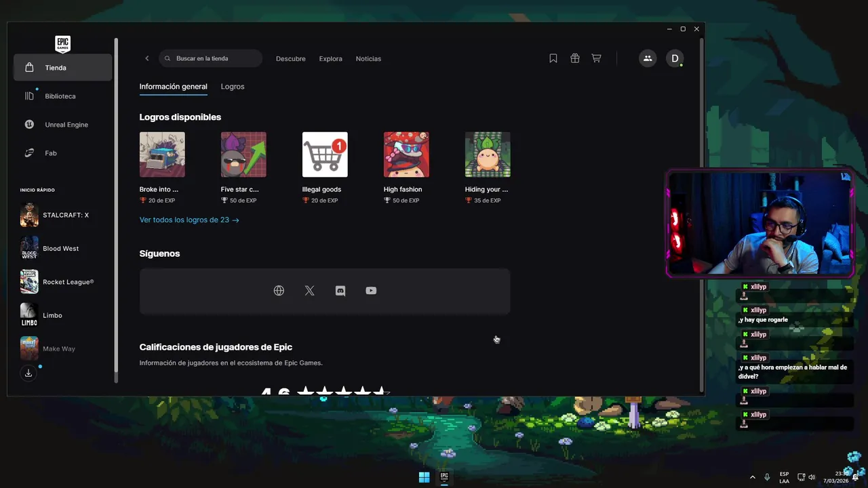Open the gift rewards icon
Viewport: 868px width, 488px height.
tap(575, 58)
